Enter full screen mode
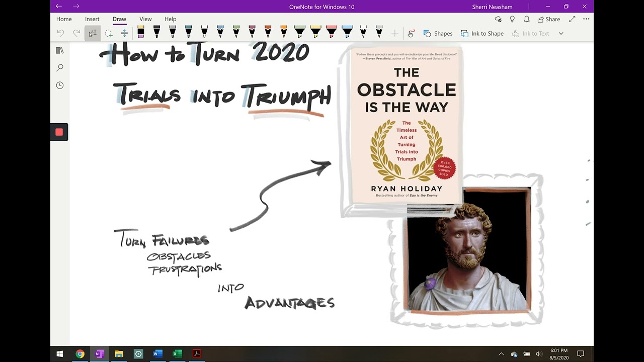Screen dimensions: 644x362 [x=572, y=19]
